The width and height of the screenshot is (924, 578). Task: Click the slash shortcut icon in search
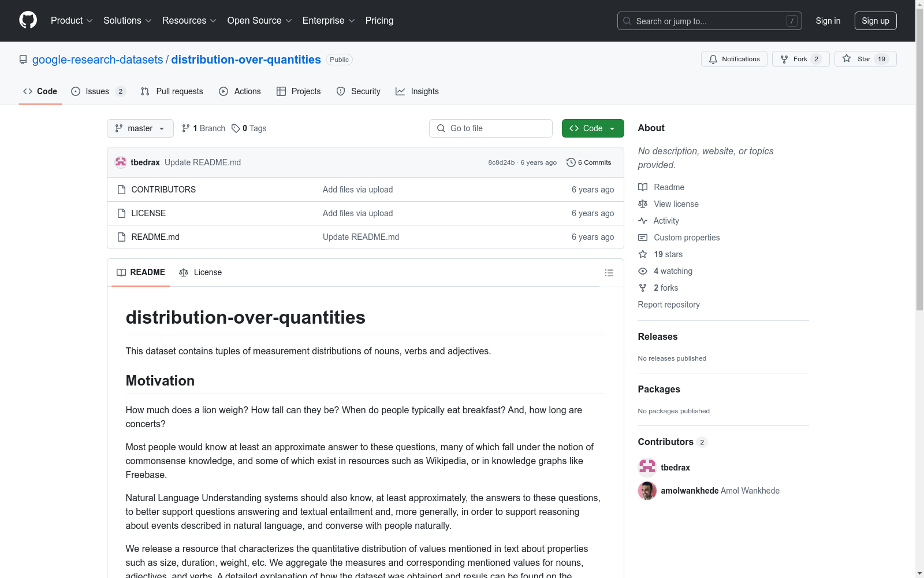tap(792, 21)
